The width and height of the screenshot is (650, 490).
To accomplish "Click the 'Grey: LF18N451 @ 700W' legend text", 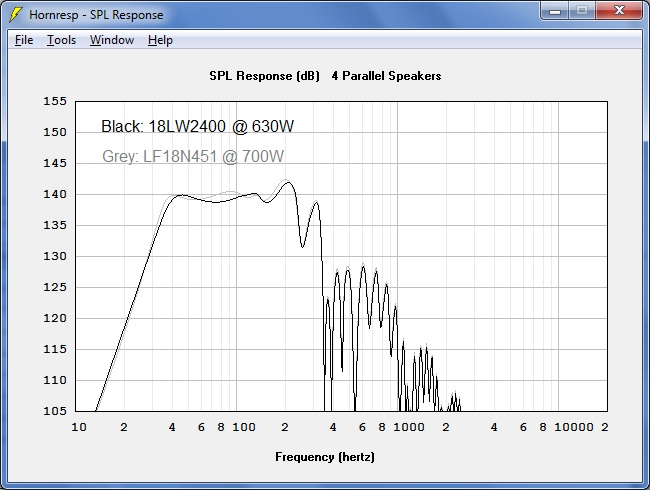I will tap(193, 156).
